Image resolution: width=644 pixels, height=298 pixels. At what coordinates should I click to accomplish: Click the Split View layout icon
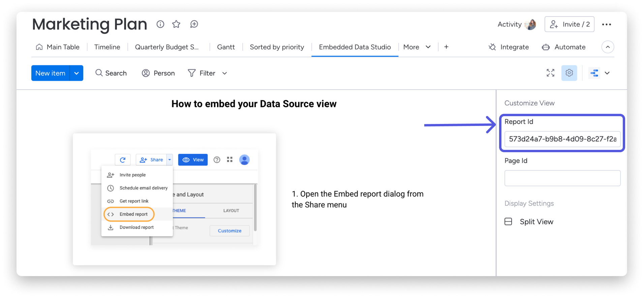coord(508,222)
